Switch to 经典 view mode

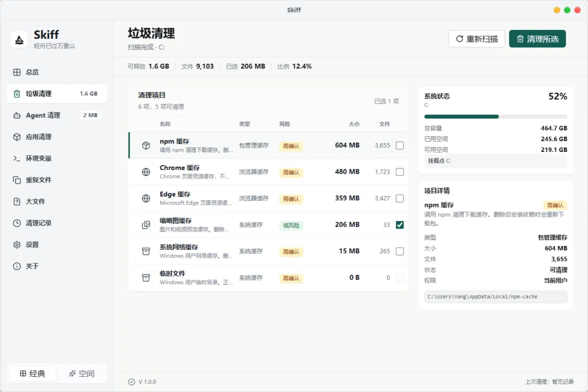tap(33, 373)
